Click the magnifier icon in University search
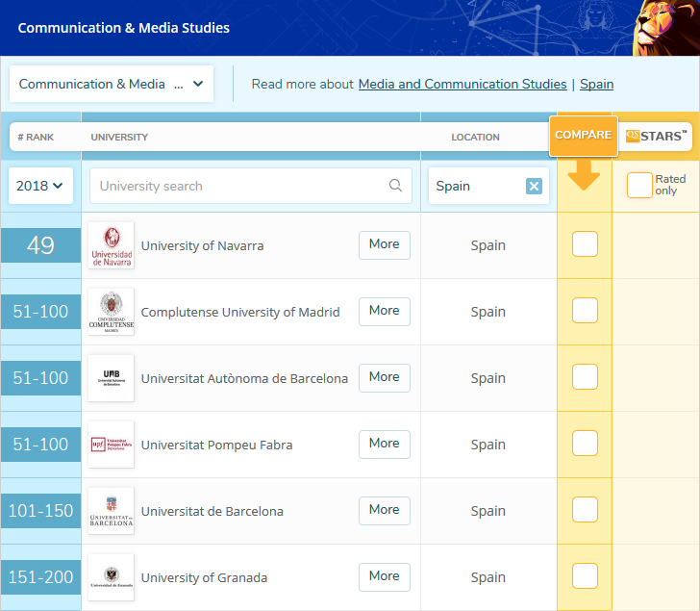 click(x=395, y=186)
